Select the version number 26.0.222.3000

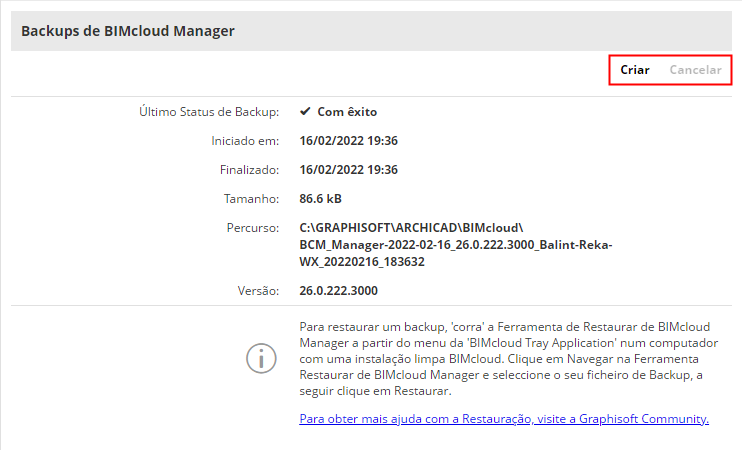pyautogui.click(x=339, y=291)
